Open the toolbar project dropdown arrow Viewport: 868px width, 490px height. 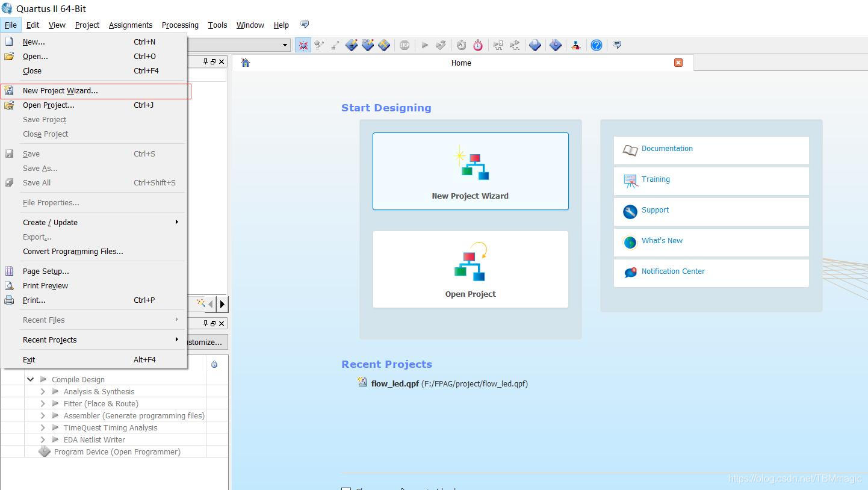[x=285, y=45]
